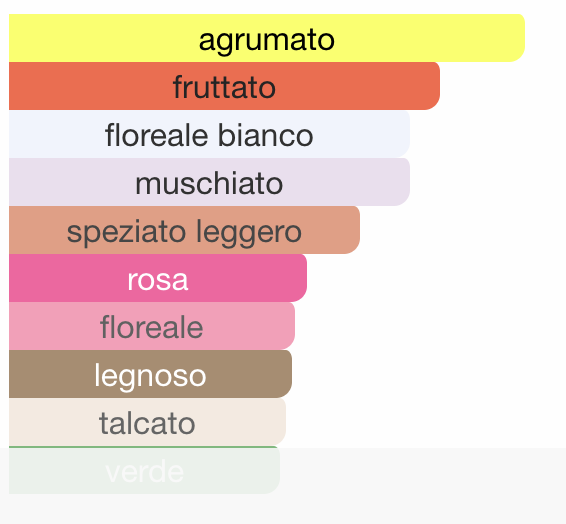This screenshot has width=566, height=524.
Task: Click the white 'legnoso' text label
Action: [151, 377]
